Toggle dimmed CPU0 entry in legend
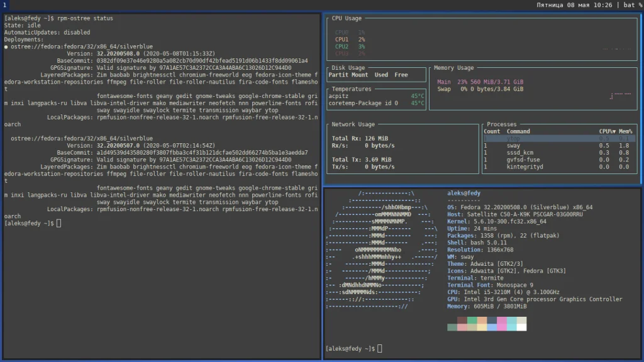This screenshot has width=644, height=362. 350,33
